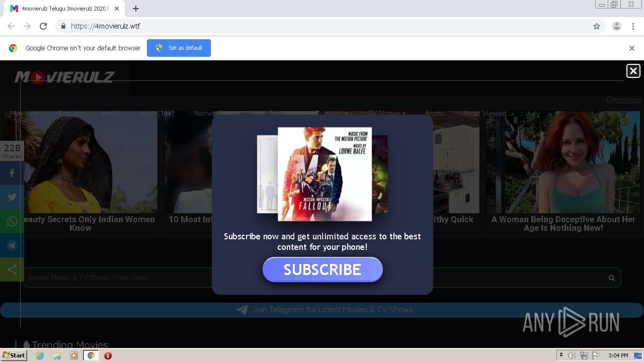The width and height of the screenshot is (644, 362).
Task: Open the Movies dropdown menu
Action: 24,113
